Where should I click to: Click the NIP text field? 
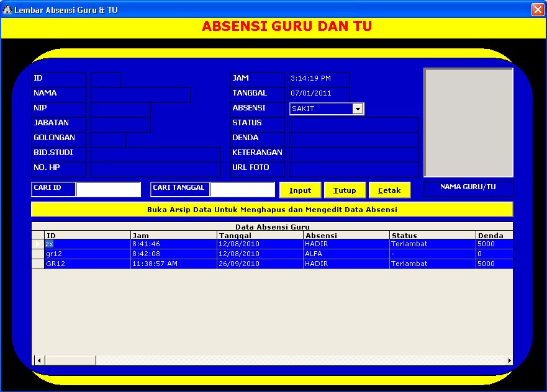[120, 110]
